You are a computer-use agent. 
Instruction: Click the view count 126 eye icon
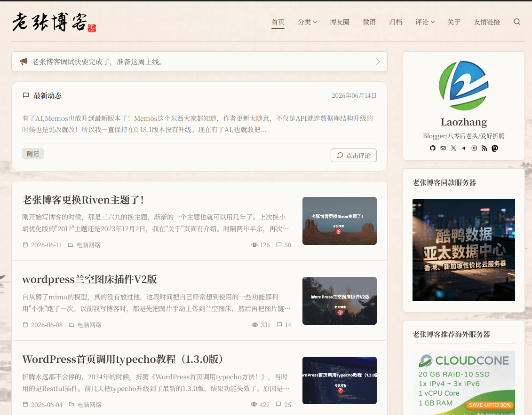(x=254, y=245)
